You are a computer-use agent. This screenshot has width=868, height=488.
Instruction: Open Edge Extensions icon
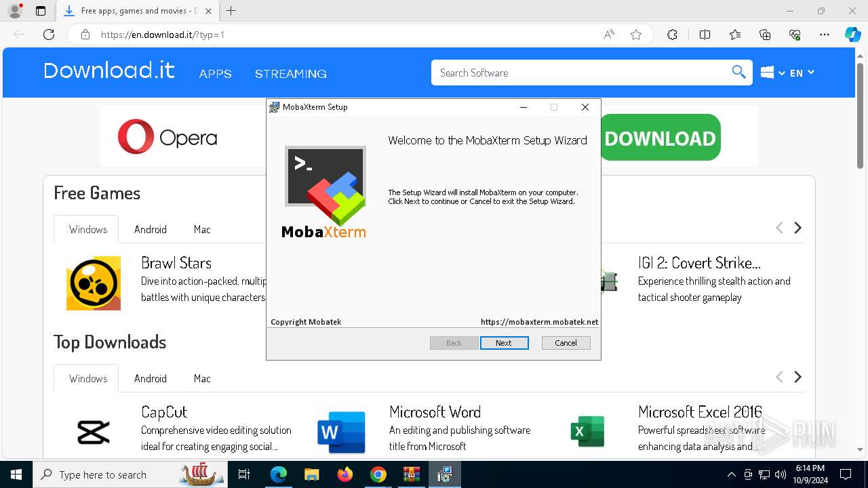click(x=672, y=35)
